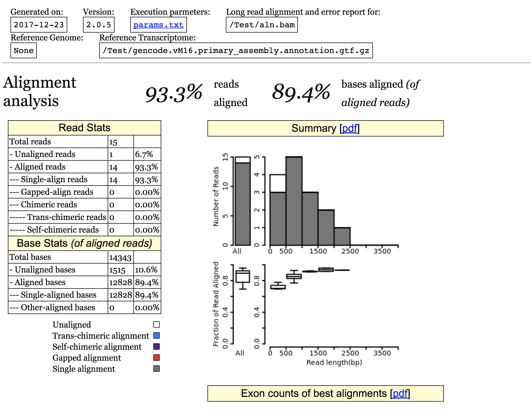
Task: Click the '--- Single-align reads' row label
Action: pyautogui.click(x=49, y=179)
